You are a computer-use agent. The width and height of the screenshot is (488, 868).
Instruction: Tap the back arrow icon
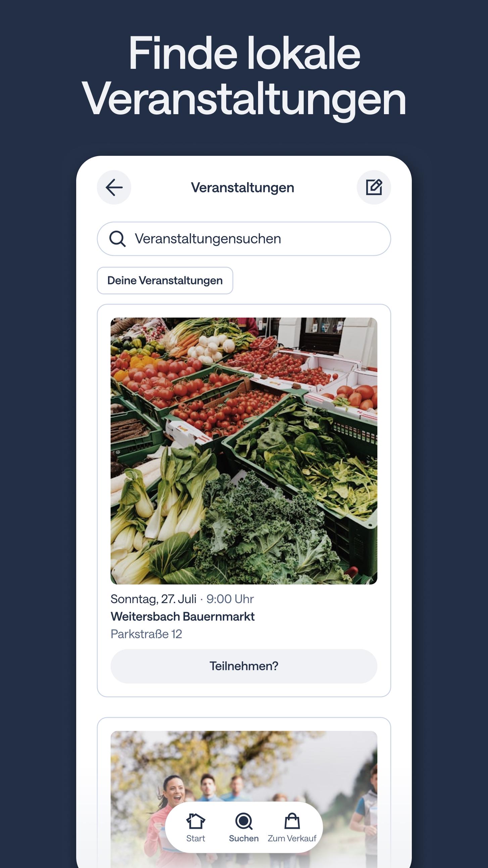(114, 187)
